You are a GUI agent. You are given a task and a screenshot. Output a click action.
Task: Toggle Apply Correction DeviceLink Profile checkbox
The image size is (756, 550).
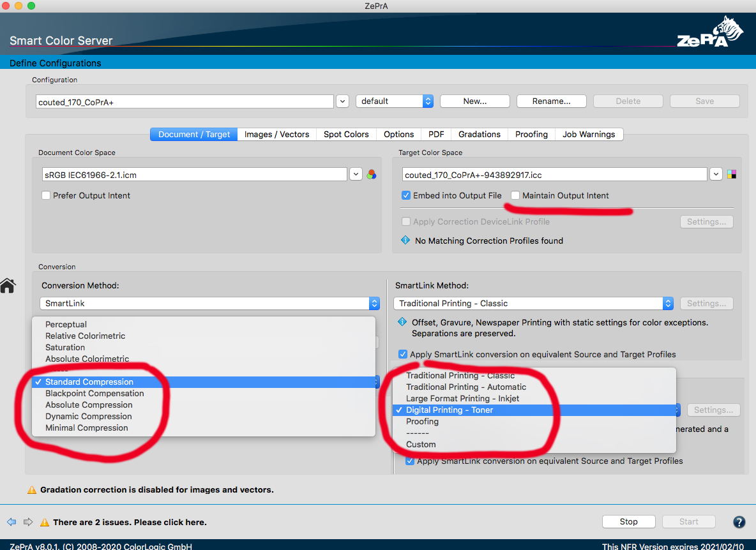[406, 221]
